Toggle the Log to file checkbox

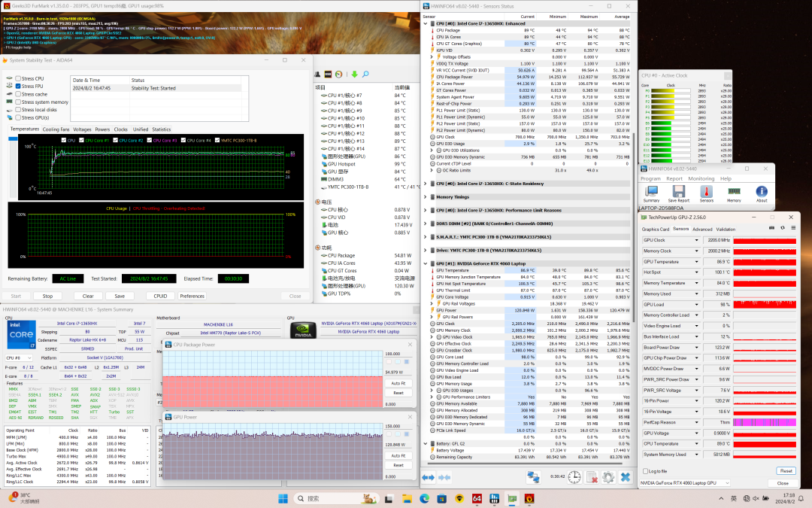[645, 470]
